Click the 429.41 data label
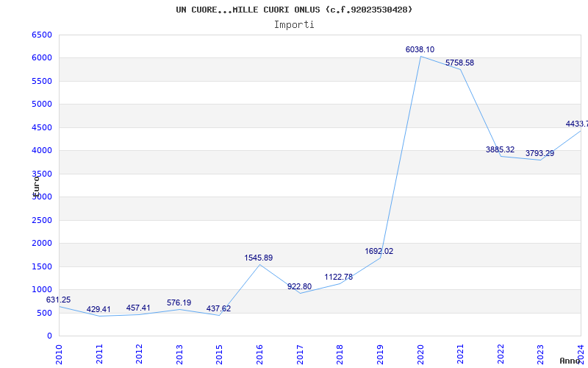588x368 pixels. 98,309
